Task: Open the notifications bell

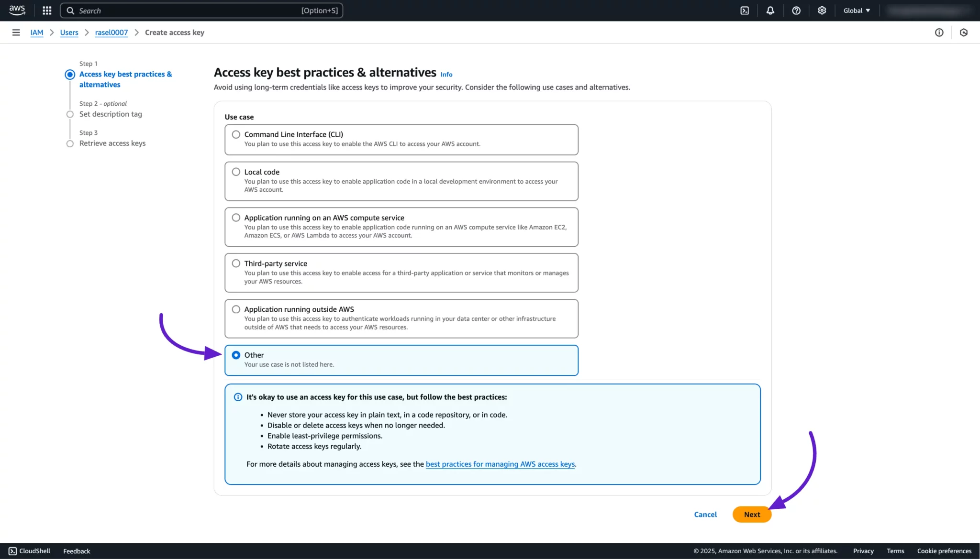Action: point(770,11)
